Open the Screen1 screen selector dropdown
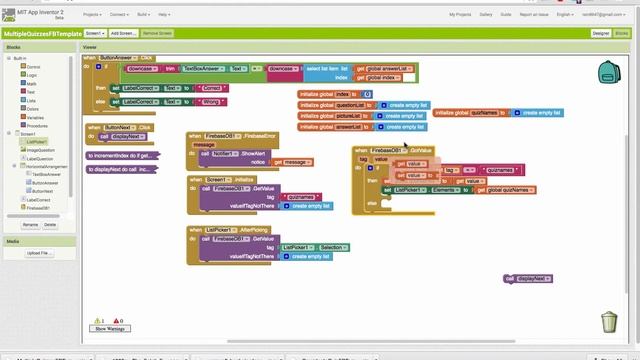640x360 pixels. click(95, 33)
